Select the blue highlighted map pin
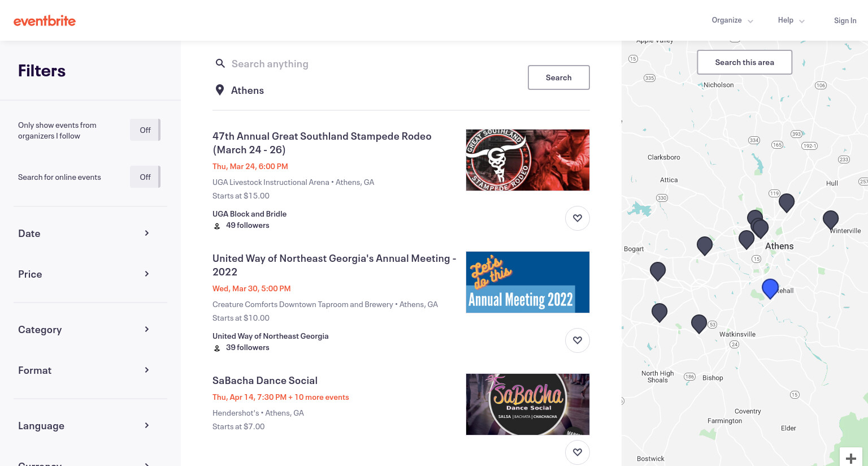Screen dimensions: 868x466 (770, 288)
